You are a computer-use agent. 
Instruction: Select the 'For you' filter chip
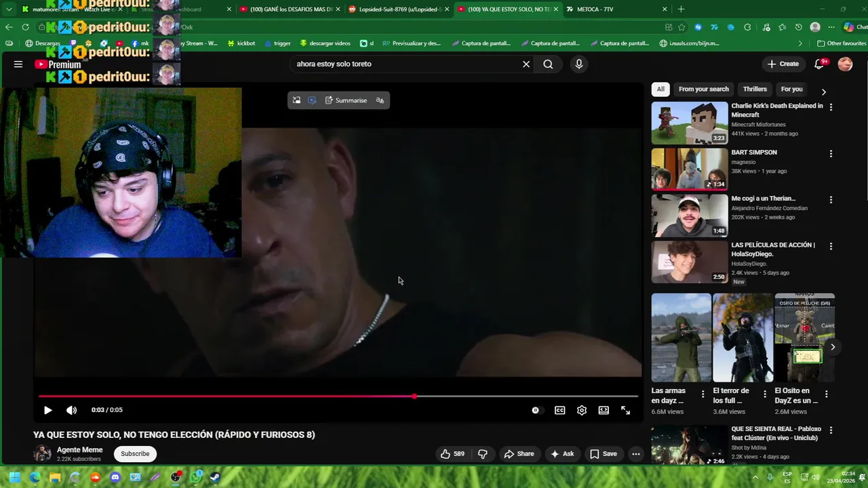point(791,89)
